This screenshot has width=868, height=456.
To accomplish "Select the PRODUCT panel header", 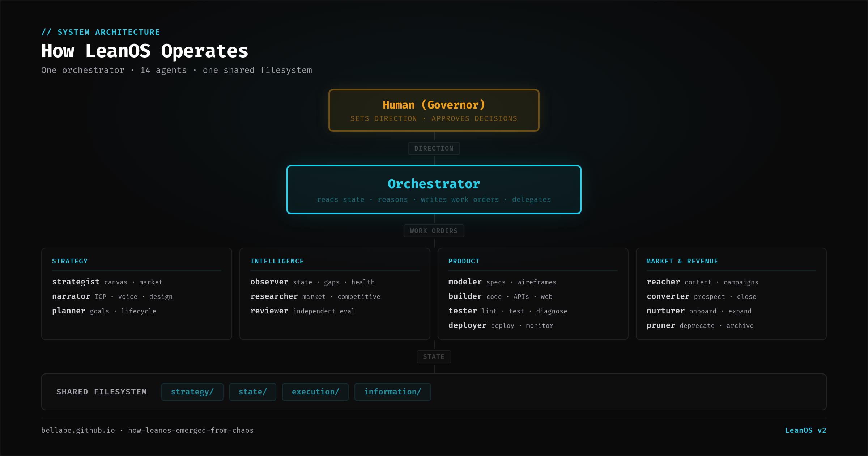I will click(x=464, y=261).
